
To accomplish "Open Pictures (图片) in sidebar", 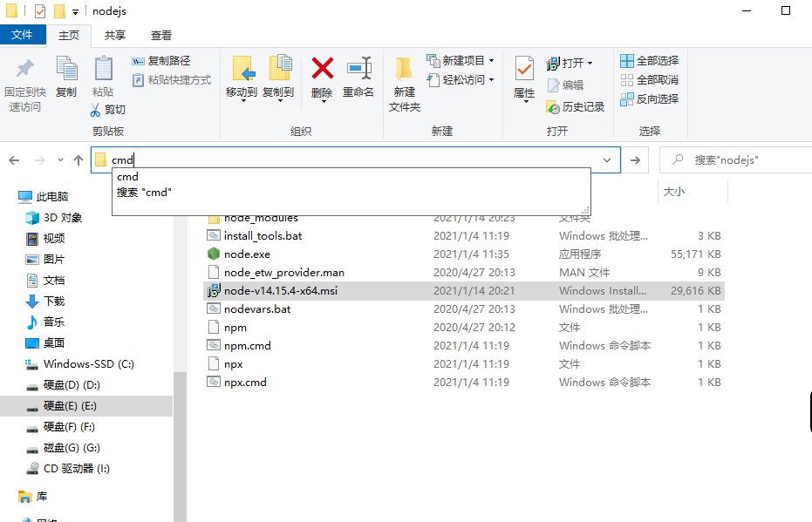I will (45, 259).
